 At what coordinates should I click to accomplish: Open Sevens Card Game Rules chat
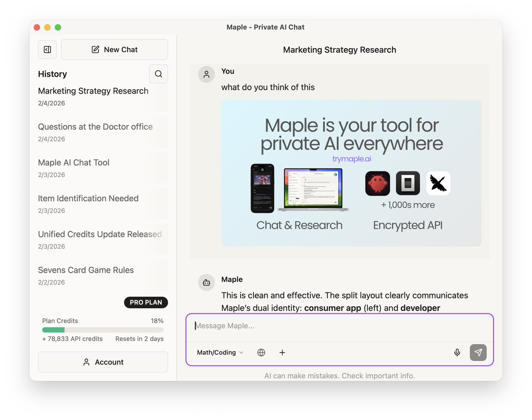(103, 275)
